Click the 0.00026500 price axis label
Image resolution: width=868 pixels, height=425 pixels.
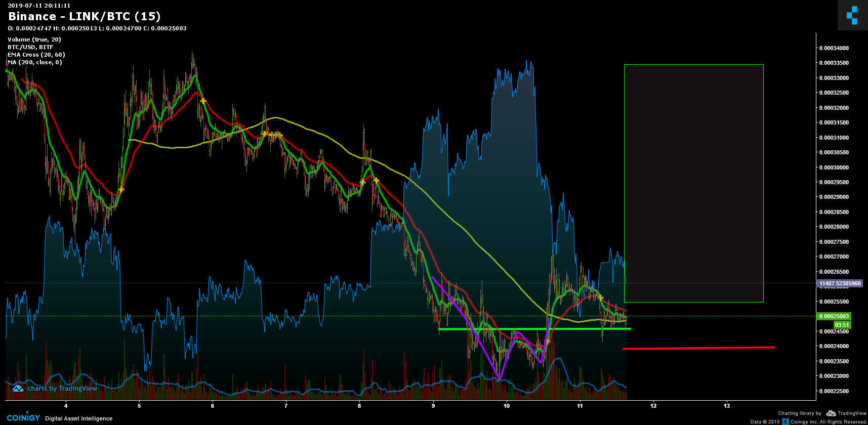[834, 272]
